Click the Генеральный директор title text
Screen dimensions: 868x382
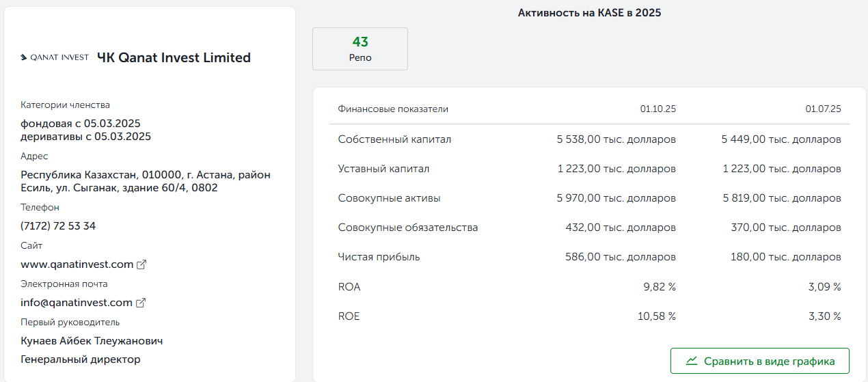pyautogui.click(x=81, y=359)
